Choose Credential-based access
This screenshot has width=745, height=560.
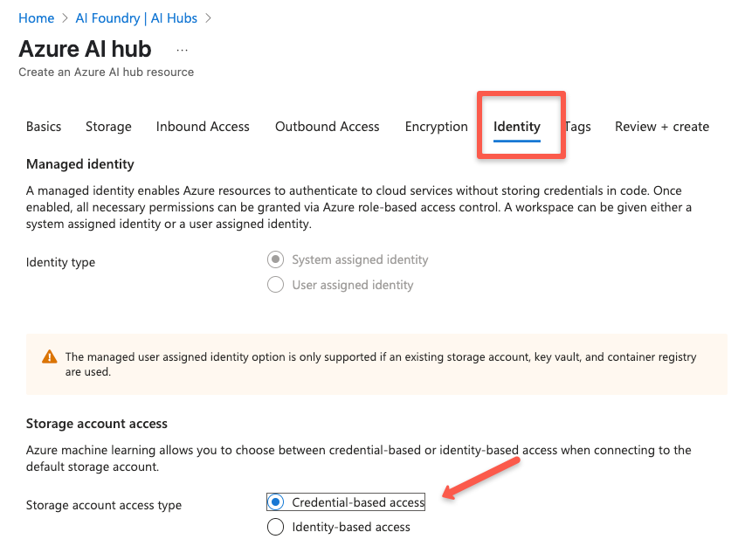[x=274, y=501]
